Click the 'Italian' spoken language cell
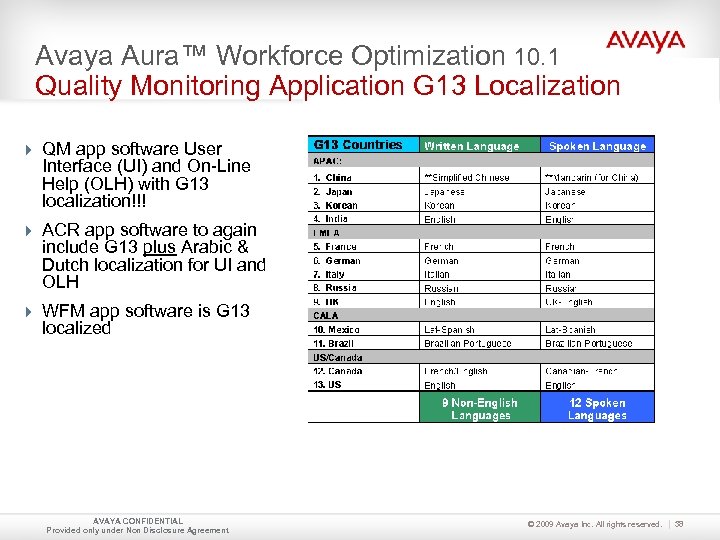 [x=597, y=274]
